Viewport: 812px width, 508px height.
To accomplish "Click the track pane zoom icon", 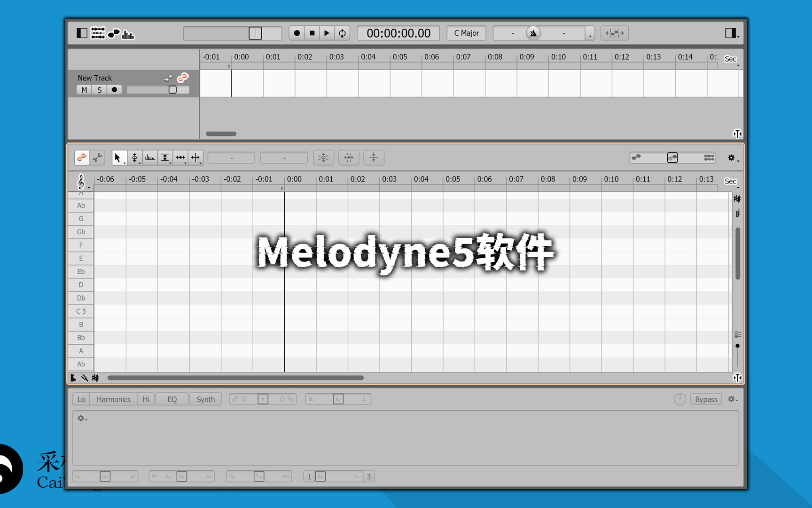I will tap(737, 134).
